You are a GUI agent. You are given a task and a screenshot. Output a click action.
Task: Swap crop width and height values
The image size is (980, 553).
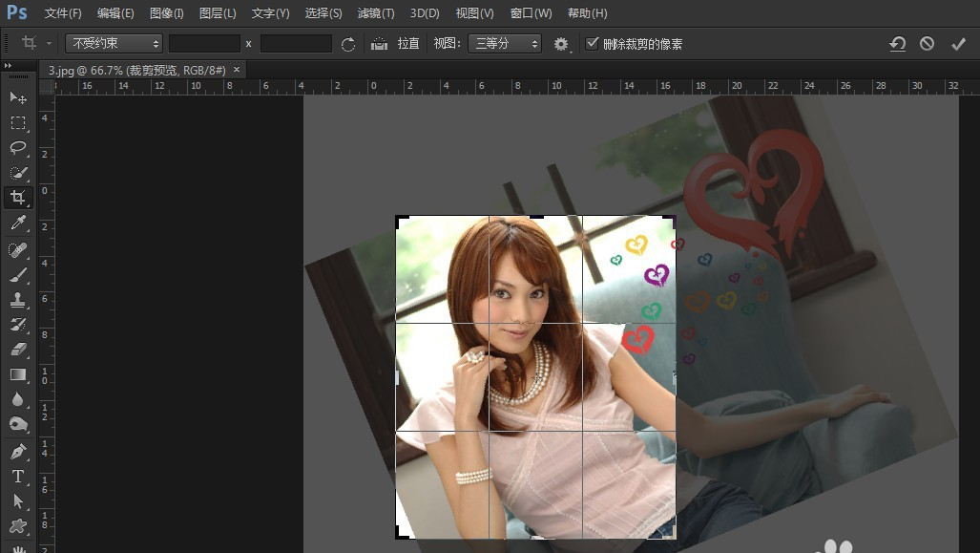click(348, 44)
